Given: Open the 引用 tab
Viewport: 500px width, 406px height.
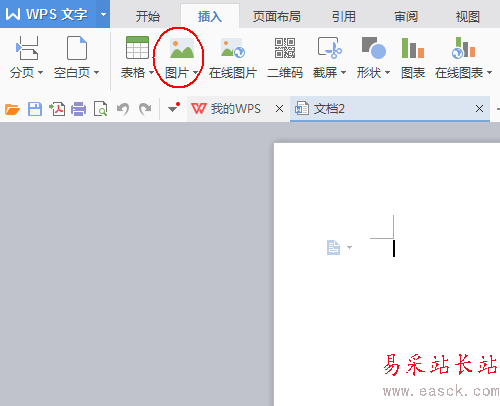Looking at the screenshot, I should click(x=344, y=16).
